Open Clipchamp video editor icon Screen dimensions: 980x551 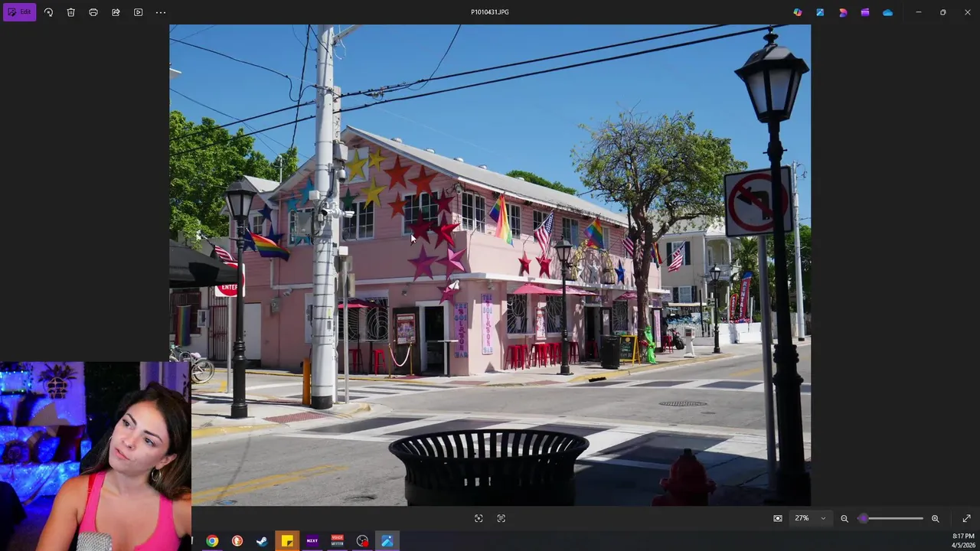pos(865,12)
